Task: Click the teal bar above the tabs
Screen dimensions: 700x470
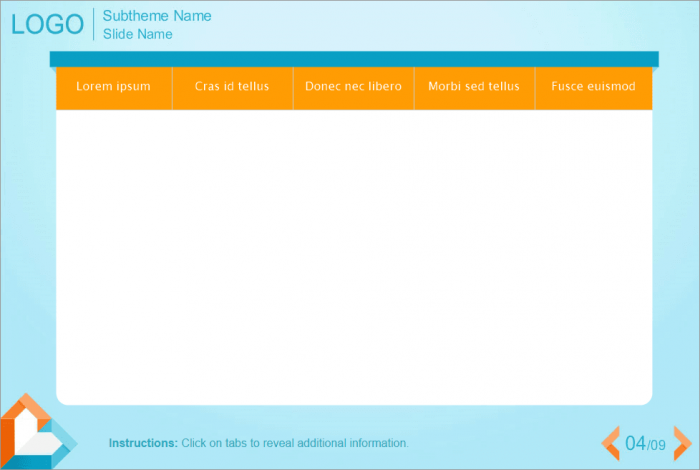Action: click(354, 59)
